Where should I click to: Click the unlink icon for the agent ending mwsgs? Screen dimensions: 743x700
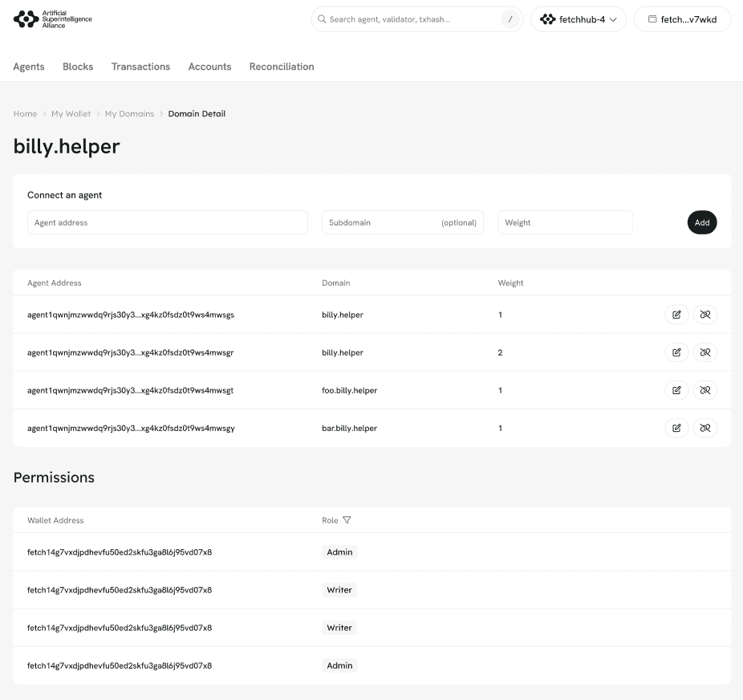point(705,315)
